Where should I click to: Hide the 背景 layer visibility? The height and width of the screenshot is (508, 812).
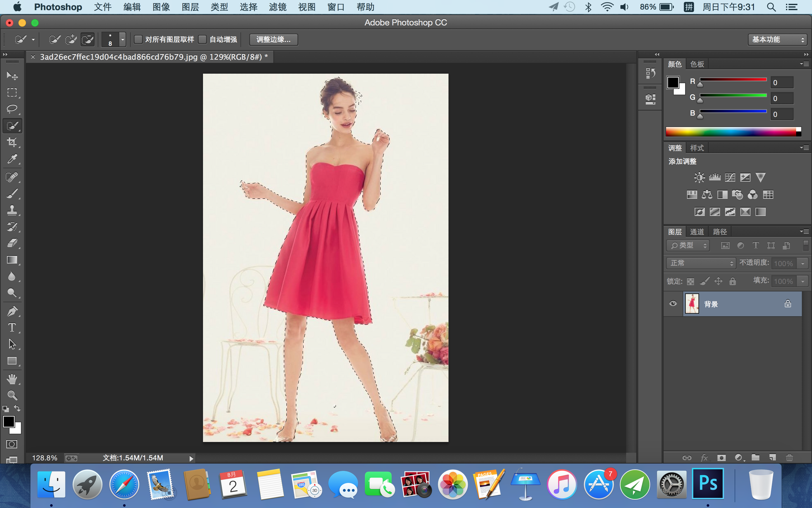coord(673,304)
